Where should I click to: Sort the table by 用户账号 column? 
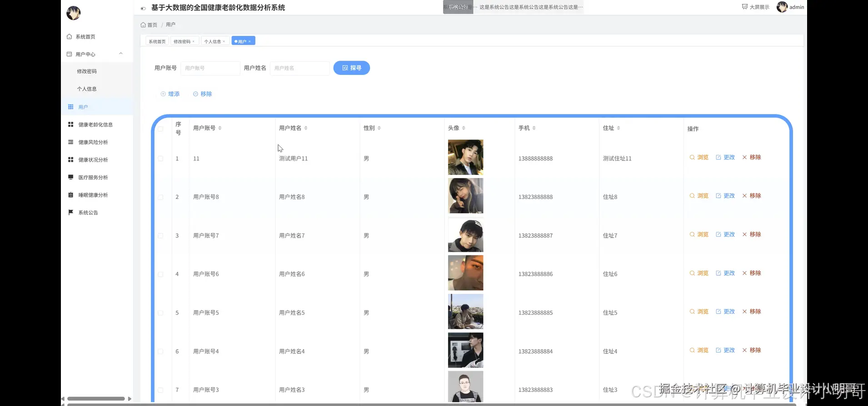[220, 128]
